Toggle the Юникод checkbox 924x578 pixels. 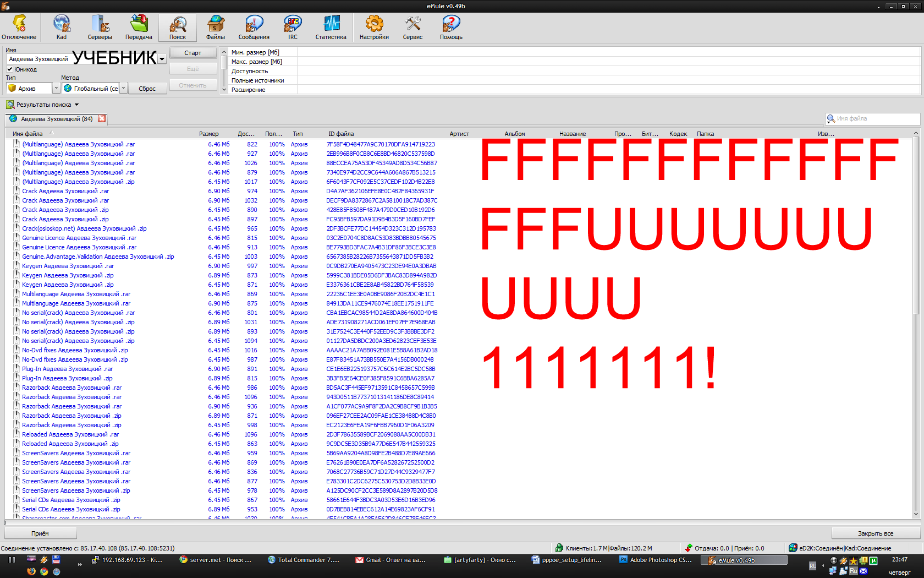click(x=9, y=69)
